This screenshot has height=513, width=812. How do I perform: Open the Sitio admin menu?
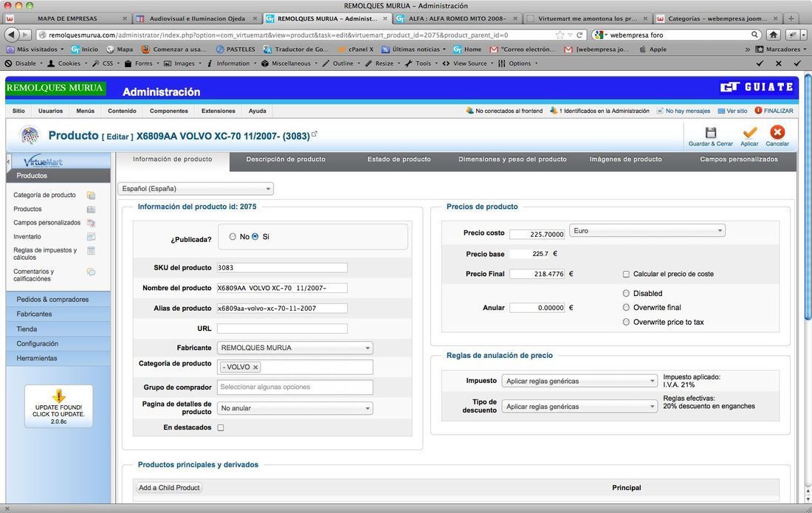coord(18,111)
